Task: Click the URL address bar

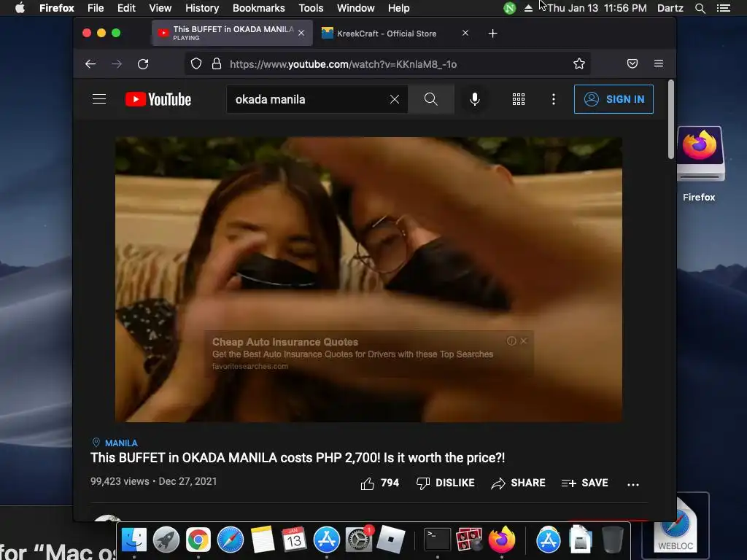Action: (387, 64)
